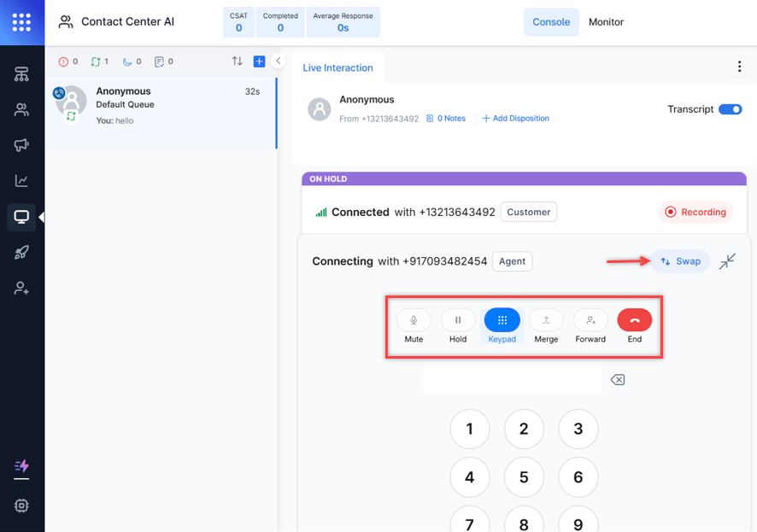Open the three-dot more options menu
Screen dimensions: 757x532
(x=739, y=67)
